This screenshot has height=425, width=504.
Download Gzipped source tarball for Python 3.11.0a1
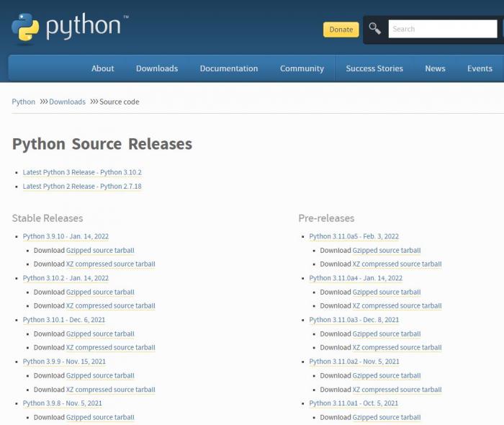pos(387,417)
